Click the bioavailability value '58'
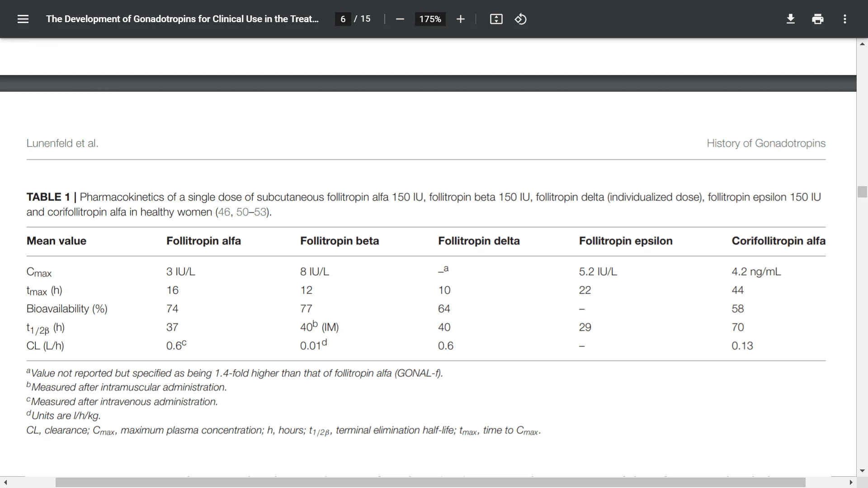868x488 pixels. click(738, 309)
